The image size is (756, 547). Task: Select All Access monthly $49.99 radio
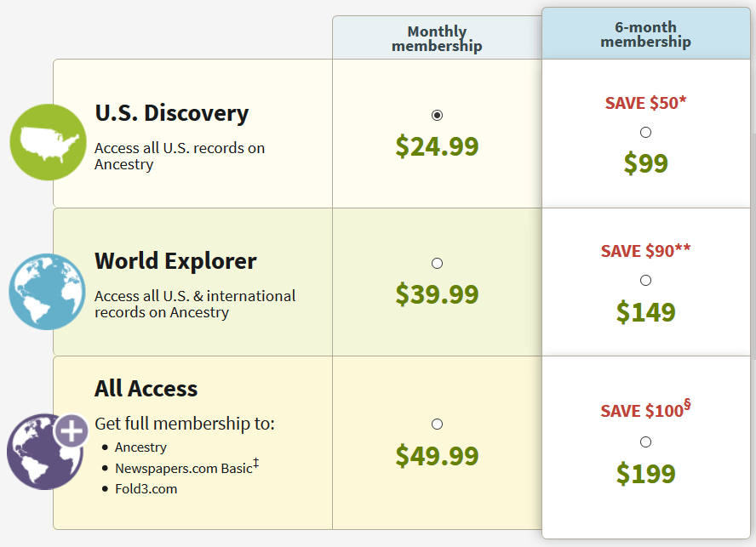coord(437,424)
